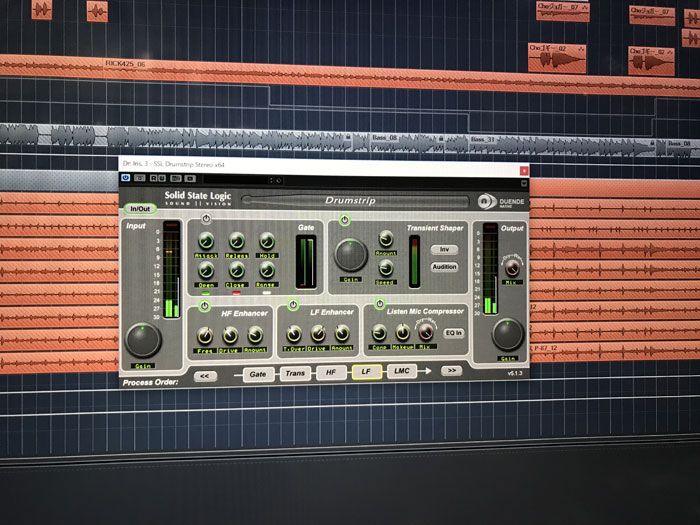Click the Gate Open threshold knob

(x=206, y=270)
